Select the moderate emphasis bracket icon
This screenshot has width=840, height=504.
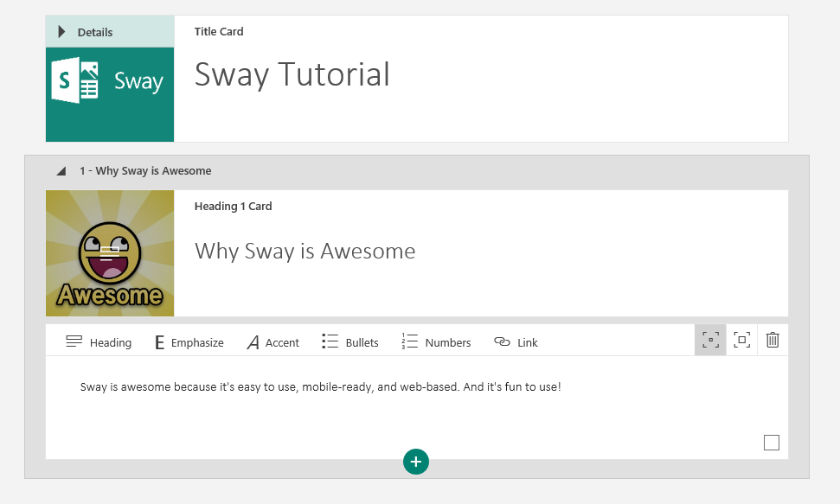tap(741, 341)
